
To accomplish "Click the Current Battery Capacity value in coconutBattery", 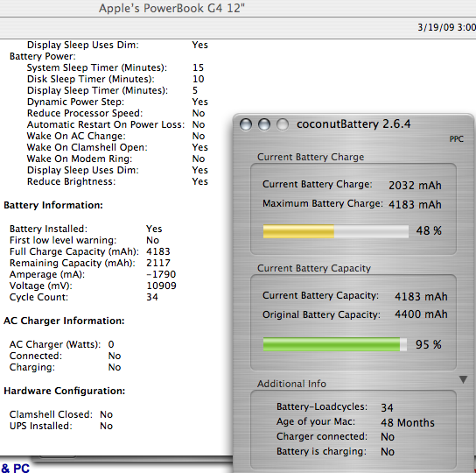I will click(x=421, y=296).
